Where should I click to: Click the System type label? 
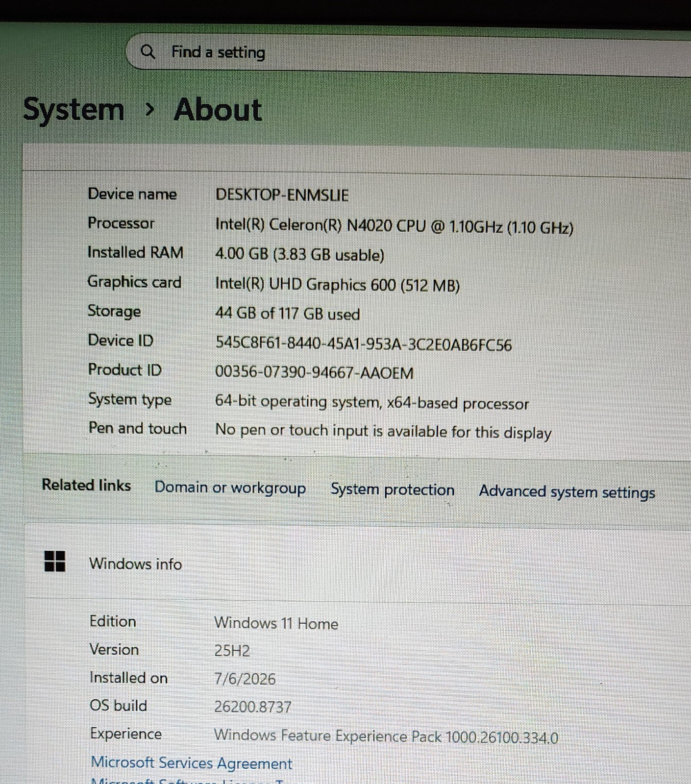pyautogui.click(x=130, y=400)
